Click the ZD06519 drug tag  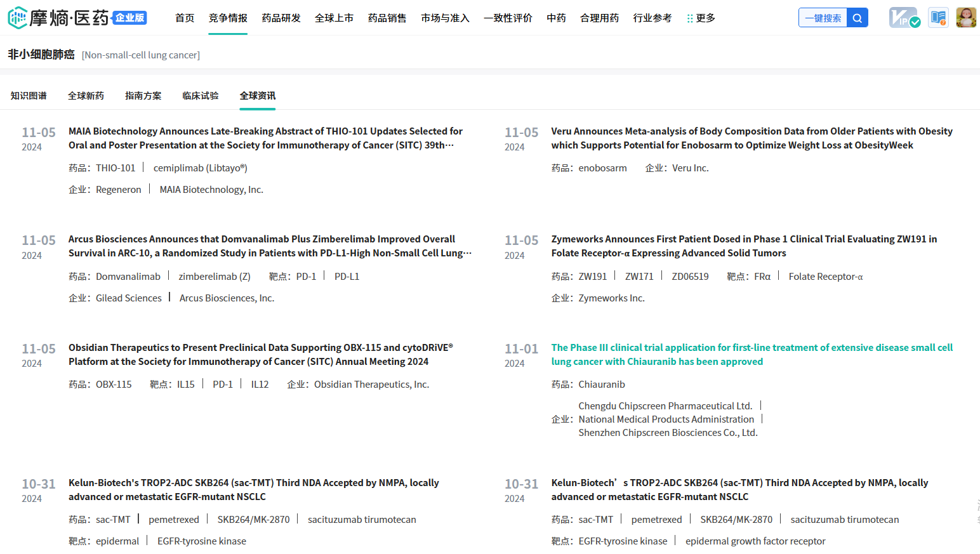click(x=690, y=277)
